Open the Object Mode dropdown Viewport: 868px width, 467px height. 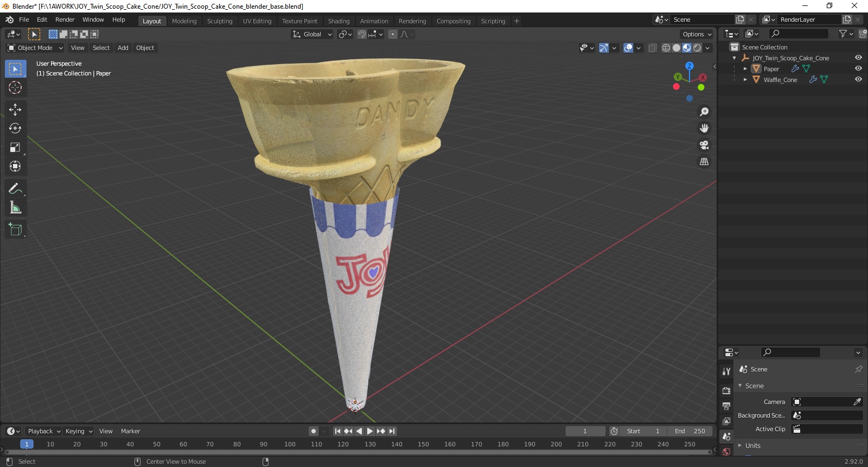coord(35,48)
